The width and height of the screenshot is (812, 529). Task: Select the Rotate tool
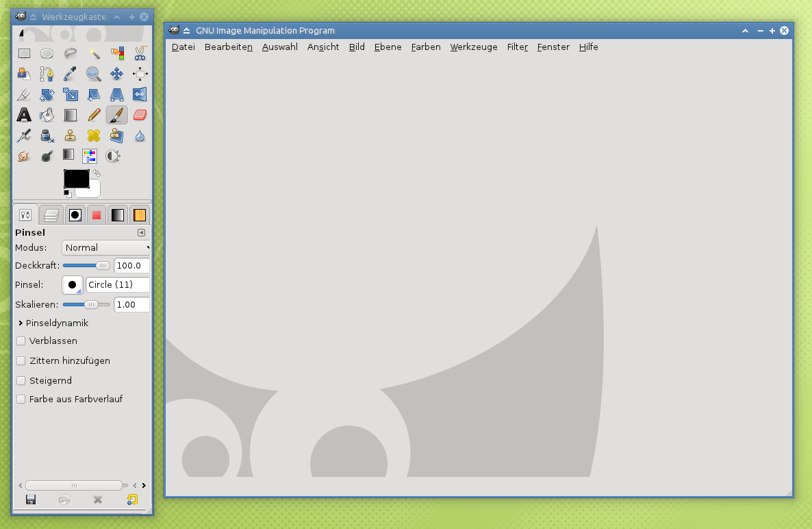point(47,95)
